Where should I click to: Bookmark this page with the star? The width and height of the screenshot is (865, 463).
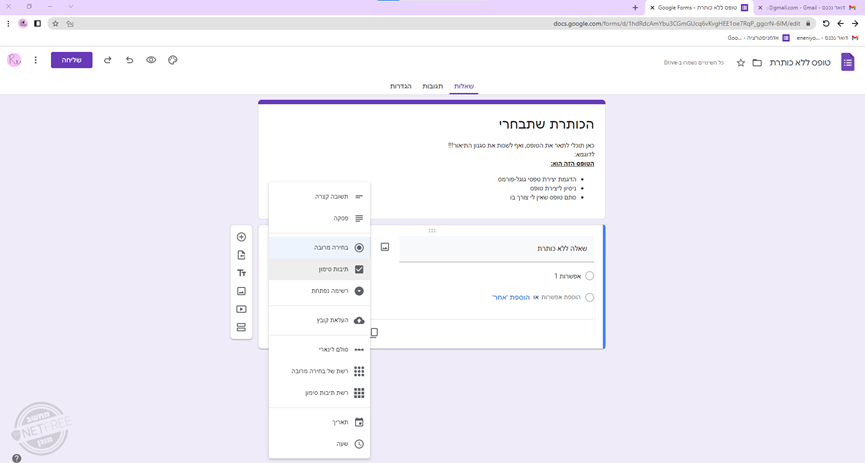point(55,24)
